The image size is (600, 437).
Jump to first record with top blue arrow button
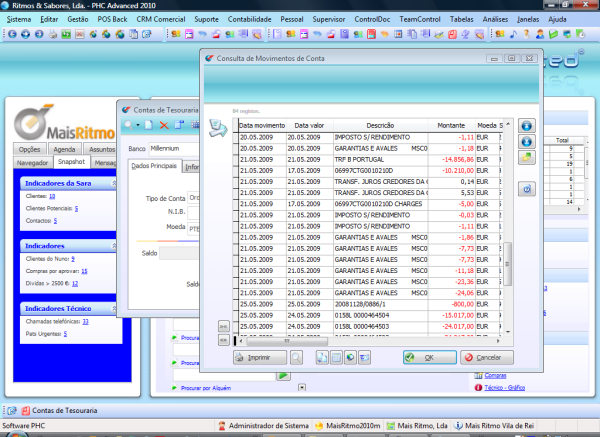(x=527, y=126)
